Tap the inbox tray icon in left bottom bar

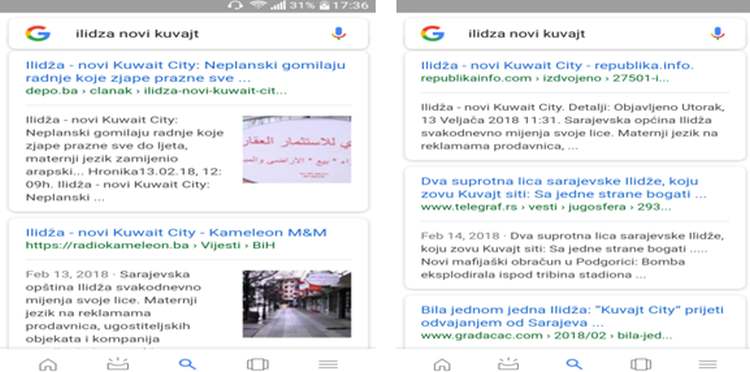pos(118,364)
